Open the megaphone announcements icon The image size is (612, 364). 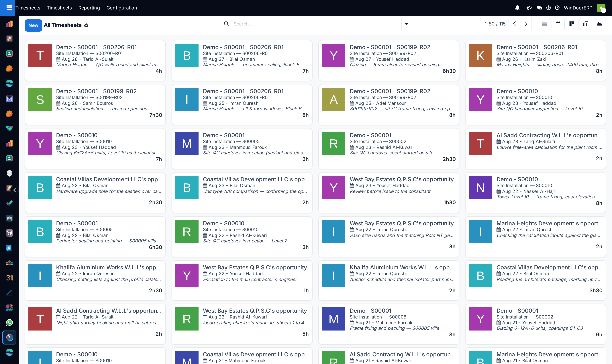pyautogui.click(x=529, y=8)
